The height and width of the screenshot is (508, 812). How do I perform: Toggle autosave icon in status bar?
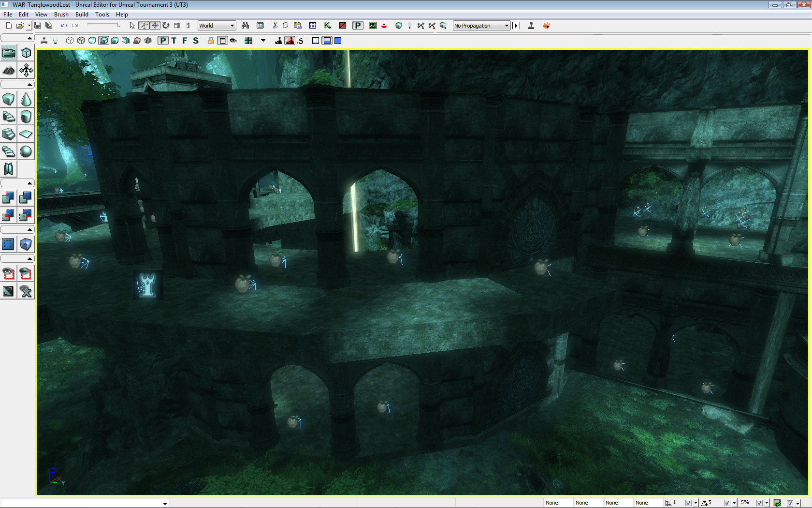click(x=777, y=503)
